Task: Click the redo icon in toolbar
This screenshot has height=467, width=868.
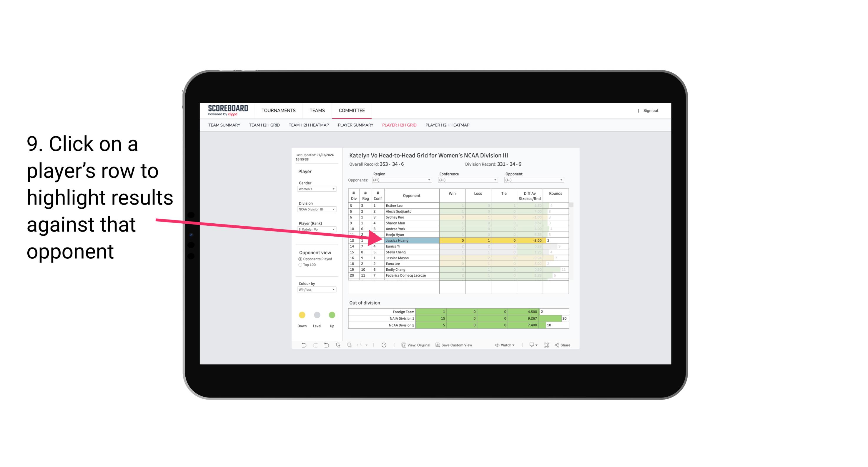Action: click(315, 346)
